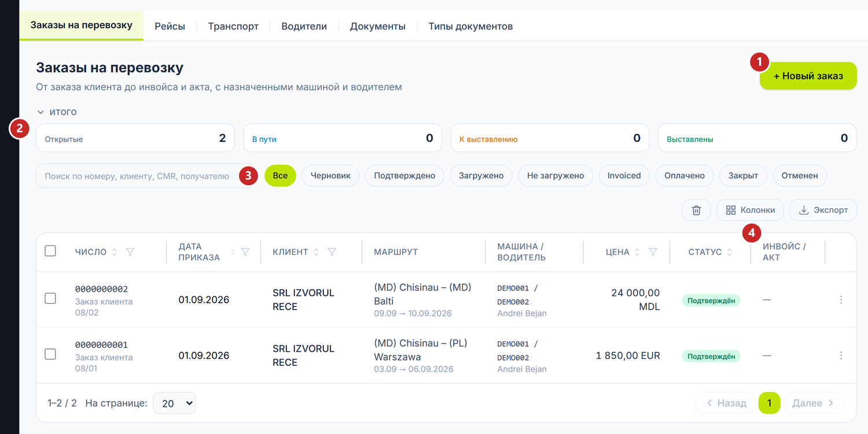Viewport: 868px width, 434px height.
Task: Click the trash delete icon button
Action: 696,210
